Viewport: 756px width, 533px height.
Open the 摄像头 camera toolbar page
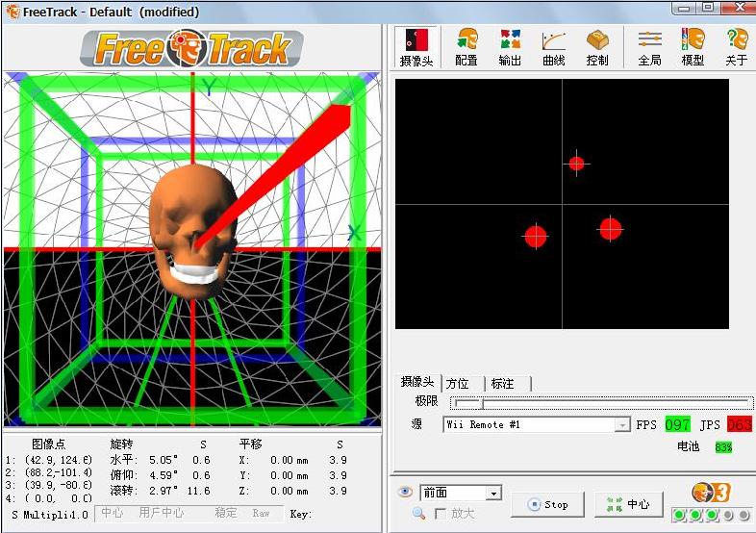(416, 47)
